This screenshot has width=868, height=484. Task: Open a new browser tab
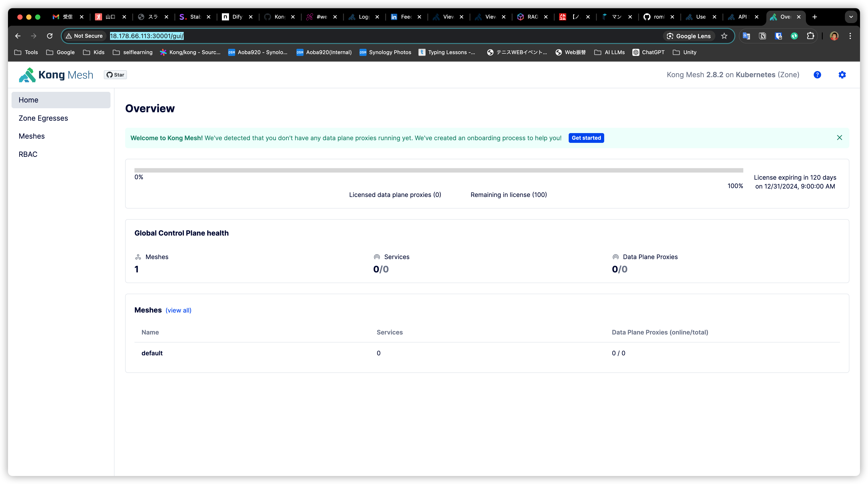tap(815, 17)
